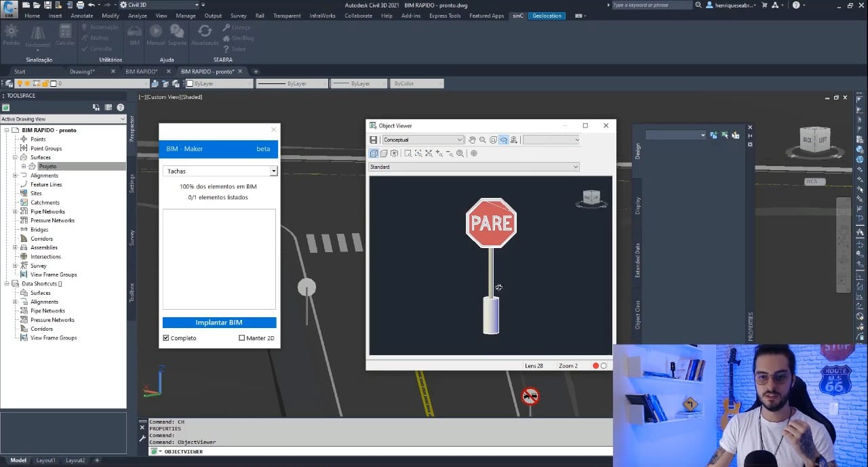The height and width of the screenshot is (467, 868).
Task: Click the Open folder icon in quick access
Action: 37,5
